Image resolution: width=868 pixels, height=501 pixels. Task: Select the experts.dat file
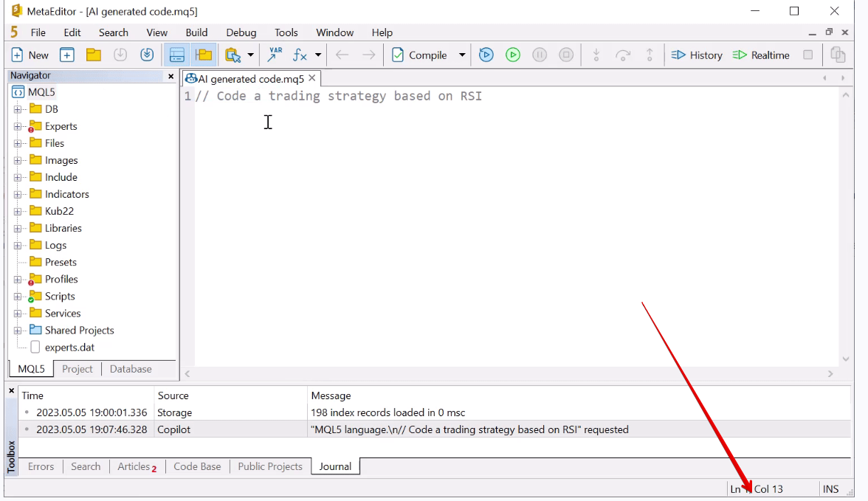[69, 347]
